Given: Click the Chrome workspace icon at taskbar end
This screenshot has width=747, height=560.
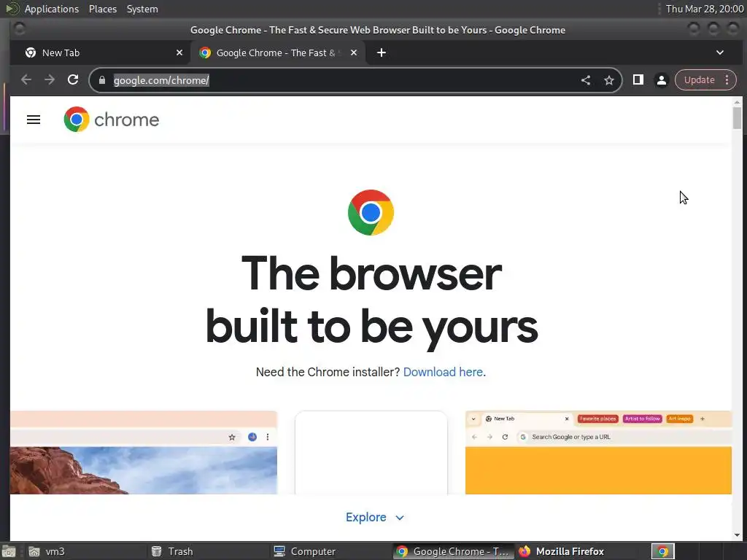Looking at the screenshot, I should pos(662,551).
